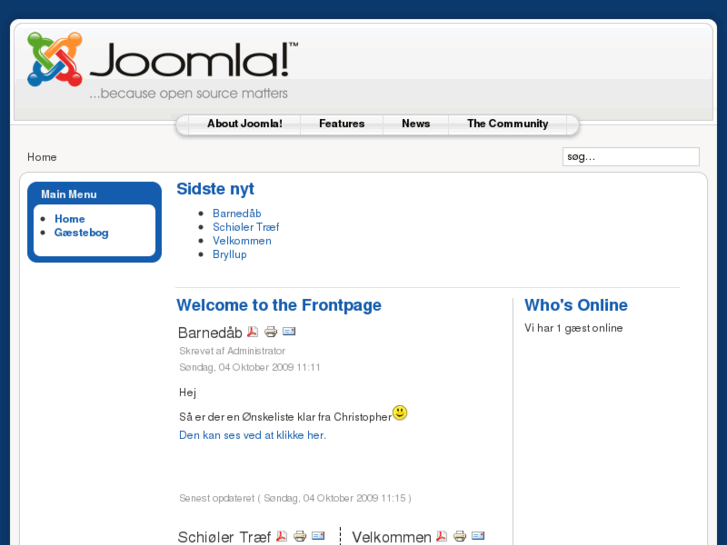Click 'Søndag, 04 Oktober 2009 11:11' date
The width and height of the screenshot is (727, 545).
(250, 367)
